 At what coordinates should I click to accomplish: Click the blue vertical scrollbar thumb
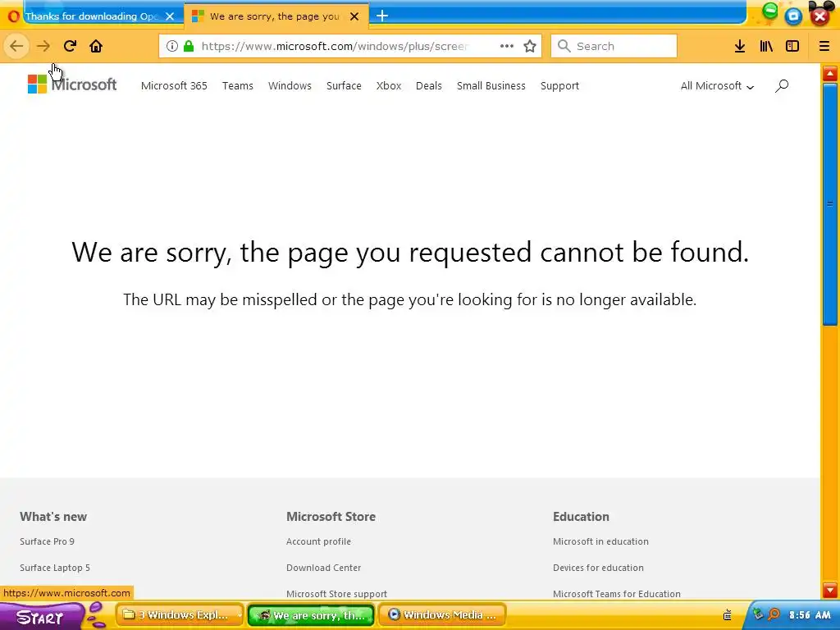(830, 204)
